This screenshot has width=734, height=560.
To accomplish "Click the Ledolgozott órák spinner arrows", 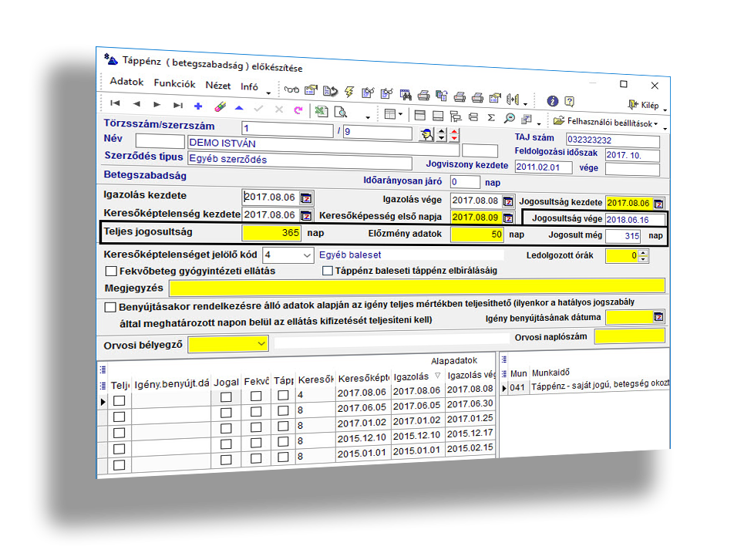I will coord(644,255).
